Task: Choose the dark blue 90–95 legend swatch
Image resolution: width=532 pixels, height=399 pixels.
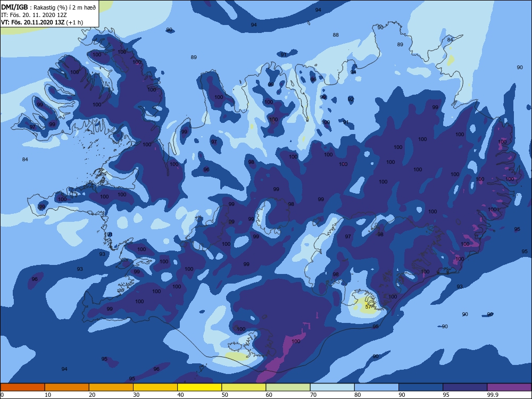Action: tap(421, 387)
